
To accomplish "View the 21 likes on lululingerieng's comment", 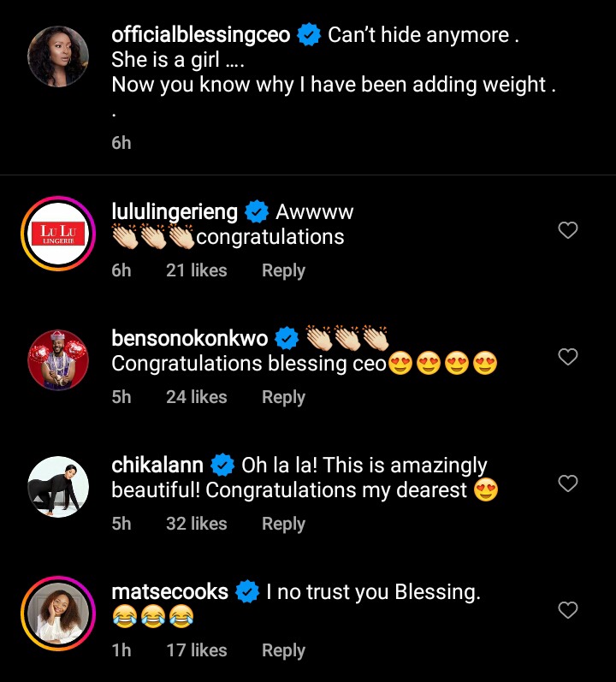I will click(197, 270).
